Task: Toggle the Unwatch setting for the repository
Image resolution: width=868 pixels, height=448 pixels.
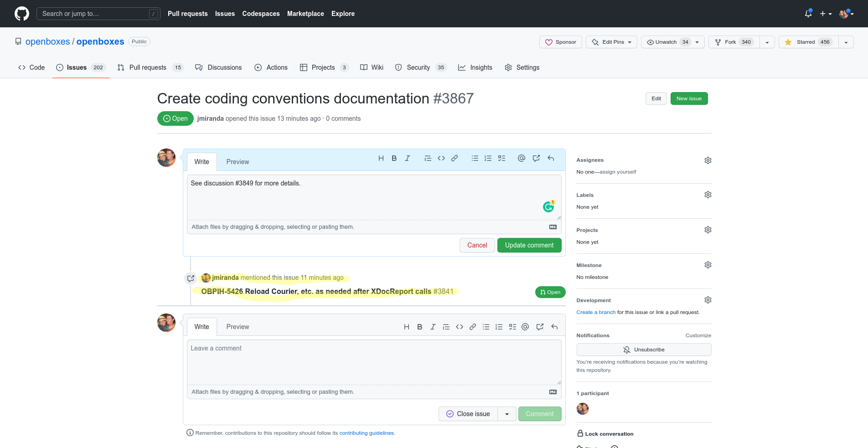Action: 667,42
